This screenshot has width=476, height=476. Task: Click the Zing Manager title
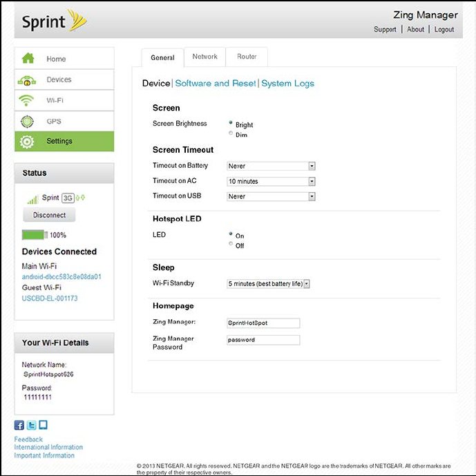[426, 15]
